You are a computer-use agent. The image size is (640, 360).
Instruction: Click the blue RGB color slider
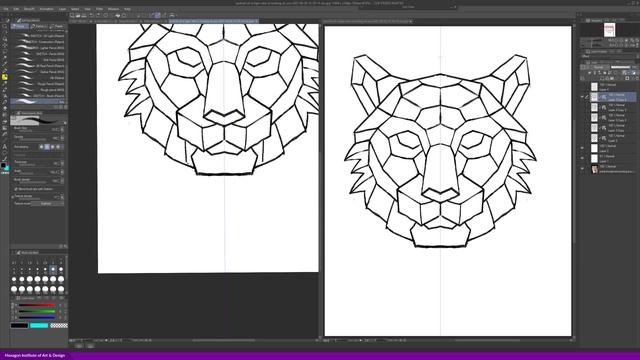coord(37,317)
